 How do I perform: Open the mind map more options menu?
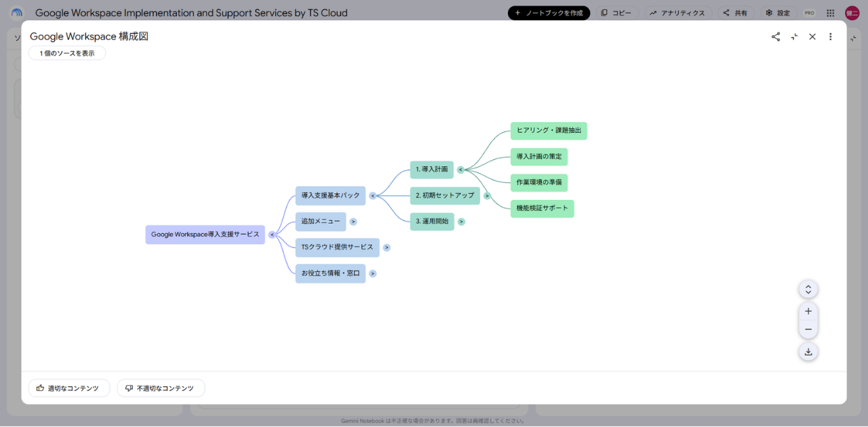coord(831,37)
